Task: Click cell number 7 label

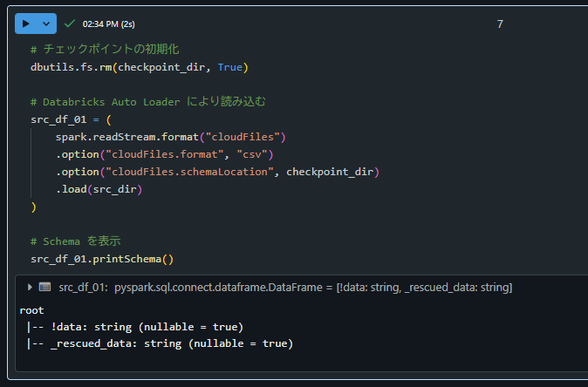Action: point(500,24)
